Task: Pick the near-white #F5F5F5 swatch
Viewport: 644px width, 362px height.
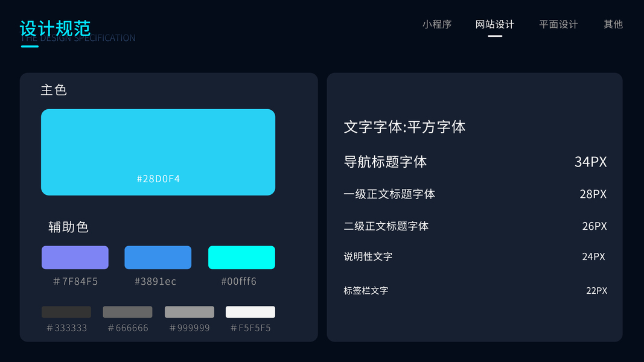Action: 250,312
